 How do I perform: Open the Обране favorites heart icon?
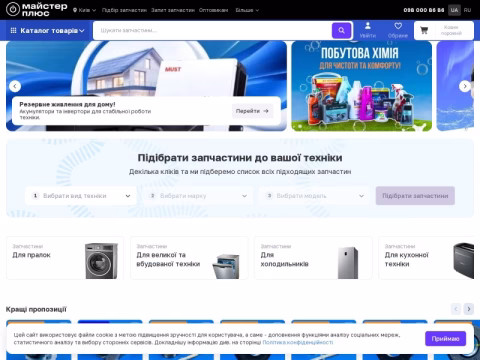tap(398, 30)
